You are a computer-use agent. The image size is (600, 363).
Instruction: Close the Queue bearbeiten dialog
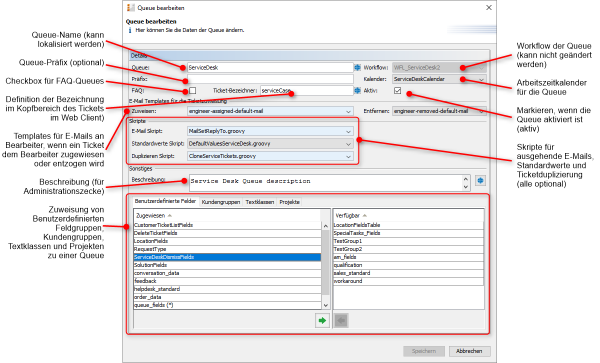coord(489,8)
